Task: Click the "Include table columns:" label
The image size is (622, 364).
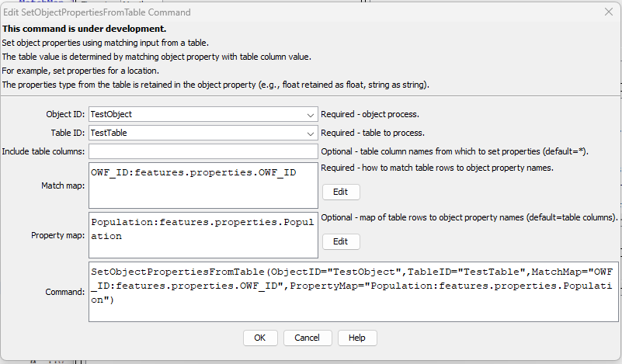Action: point(43,151)
